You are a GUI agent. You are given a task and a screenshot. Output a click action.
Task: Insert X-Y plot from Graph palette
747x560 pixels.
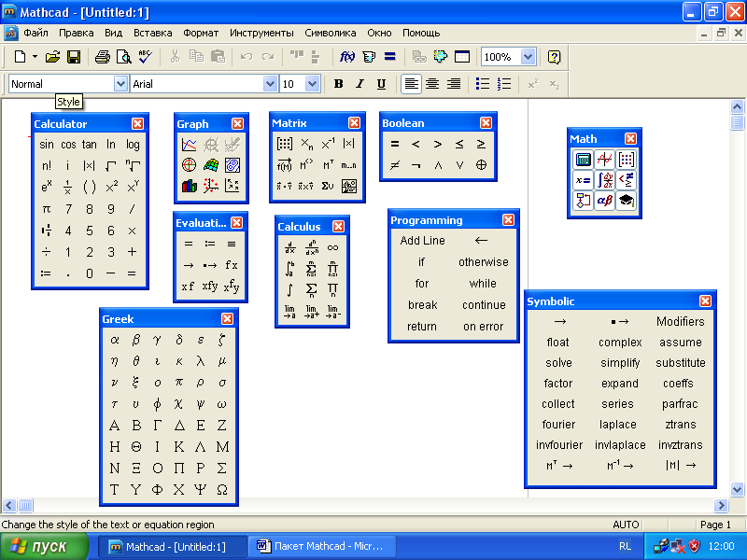click(x=190, y=145)
